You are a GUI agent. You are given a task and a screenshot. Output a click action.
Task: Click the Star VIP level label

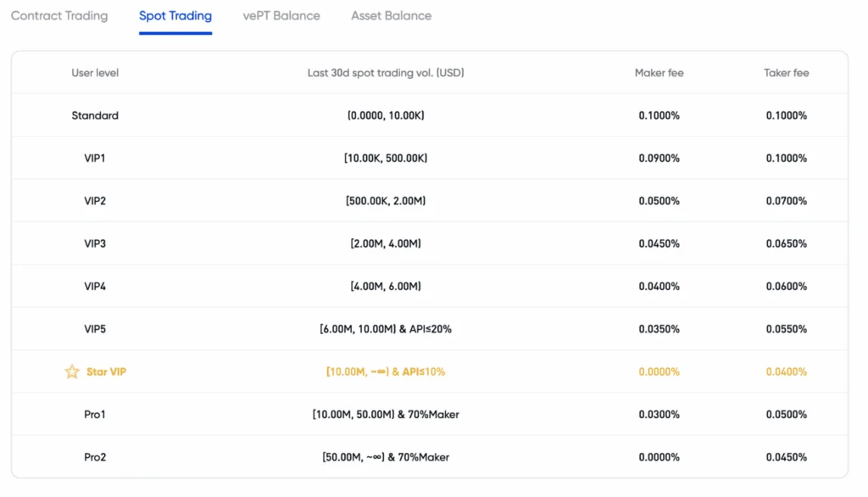pos(108,371)
